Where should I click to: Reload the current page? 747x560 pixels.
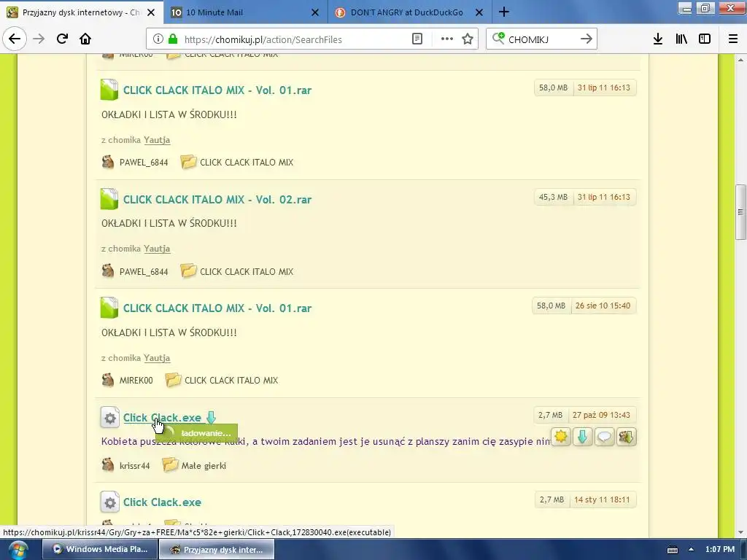tap(62, 39)
